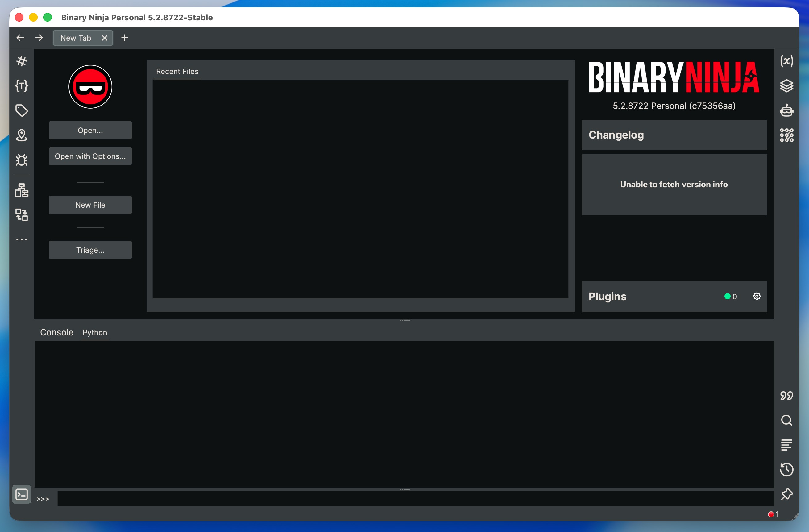This screenshot has height=532, width=809.
Task: Open the Symbols sidebar hash icon
Action: 21,61
